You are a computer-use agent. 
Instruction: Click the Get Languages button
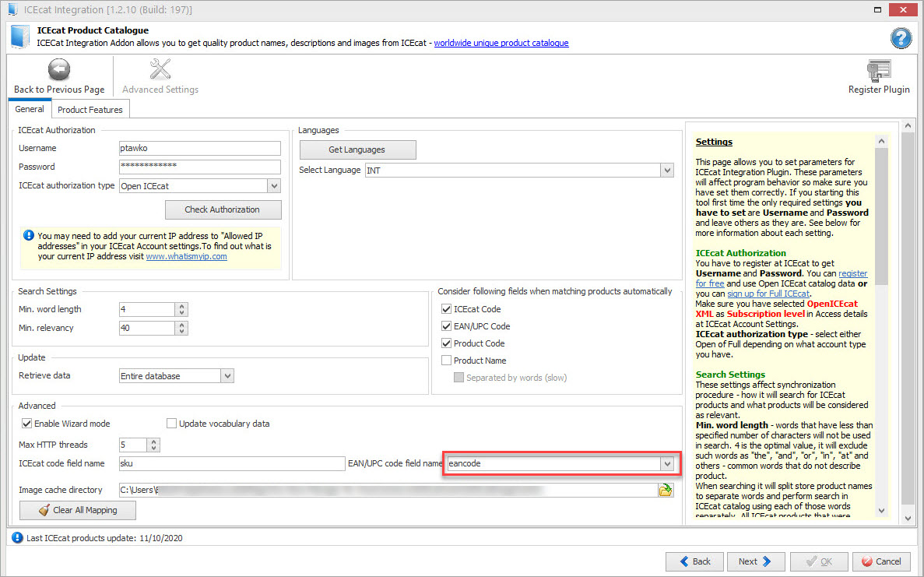click(357, 150)
